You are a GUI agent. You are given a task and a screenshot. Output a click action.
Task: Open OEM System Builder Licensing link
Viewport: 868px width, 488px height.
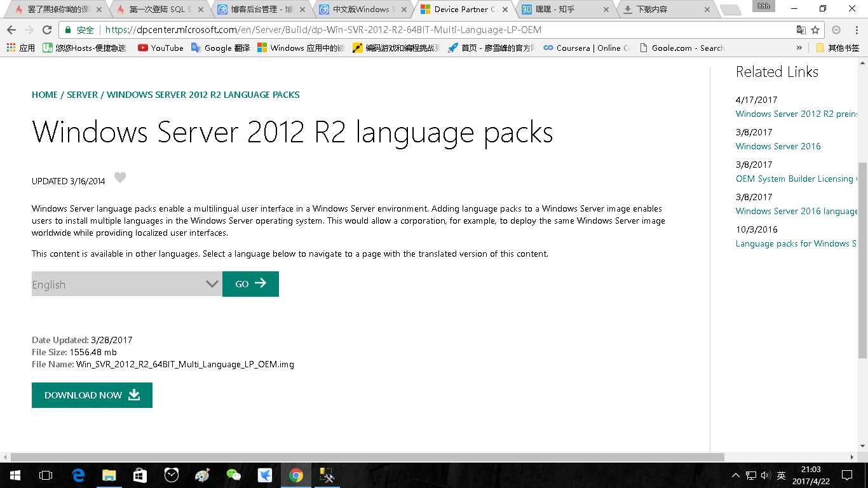[796, 179]
